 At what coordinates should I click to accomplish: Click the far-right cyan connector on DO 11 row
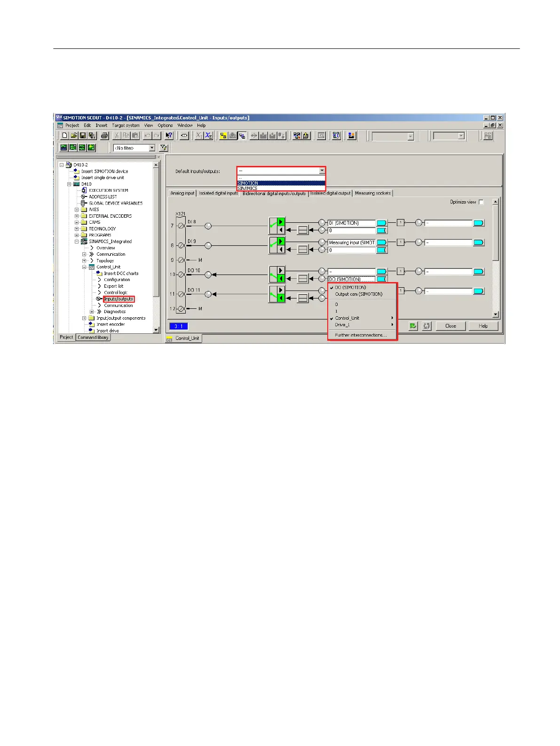coord(479,291)
